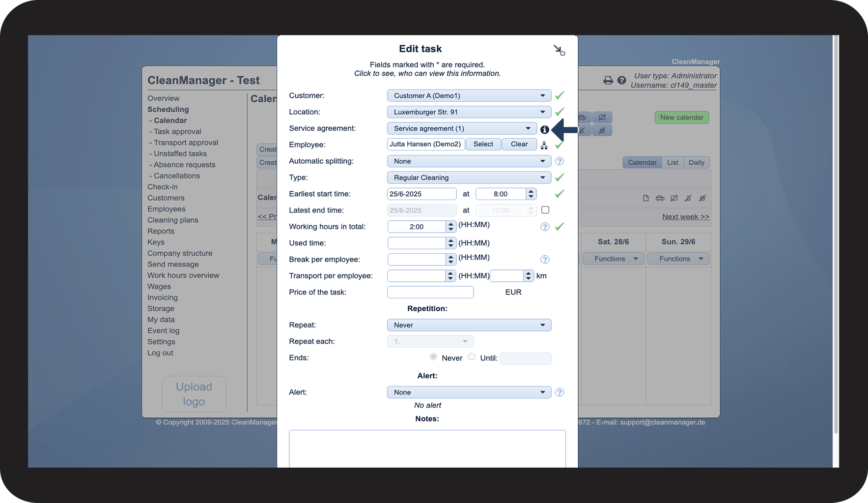Click inside the Notes text area
This screenshot has height=503, width=868.
point(427,449)
